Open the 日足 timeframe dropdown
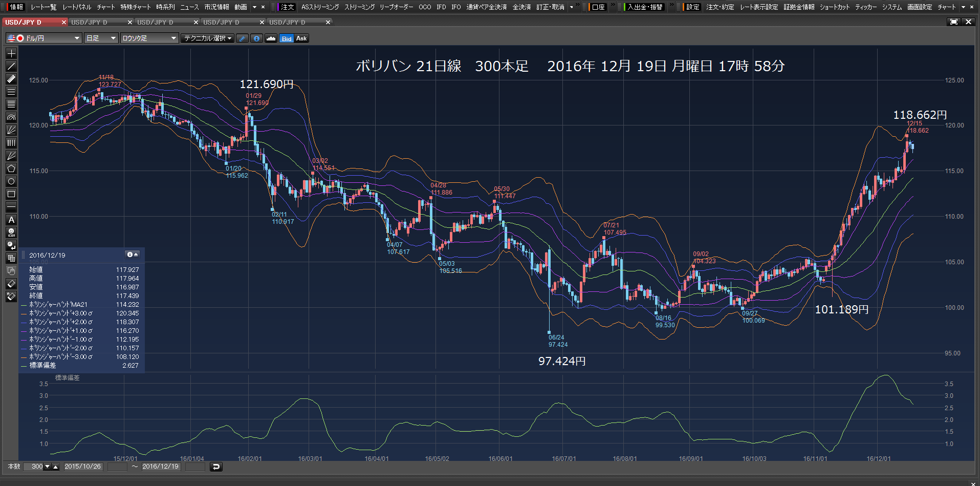 pyautogui.click(x=101, y=38)
